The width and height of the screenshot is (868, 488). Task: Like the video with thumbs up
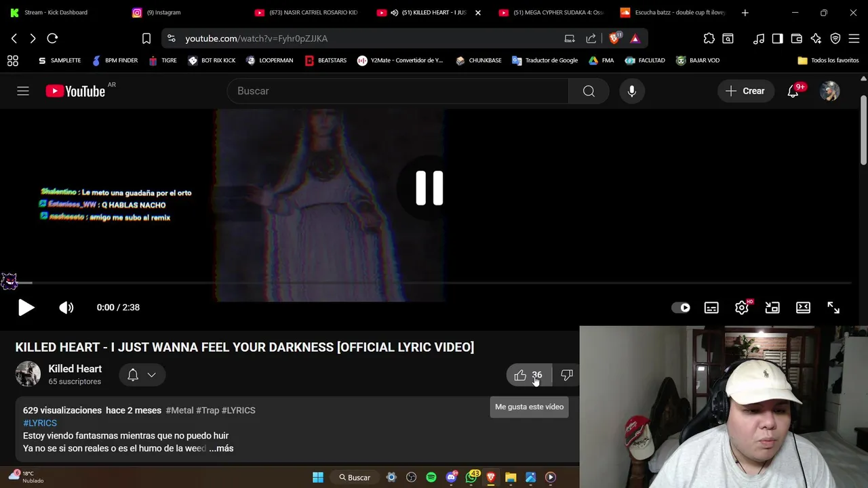pyautogui.click(x=528, y=375)
